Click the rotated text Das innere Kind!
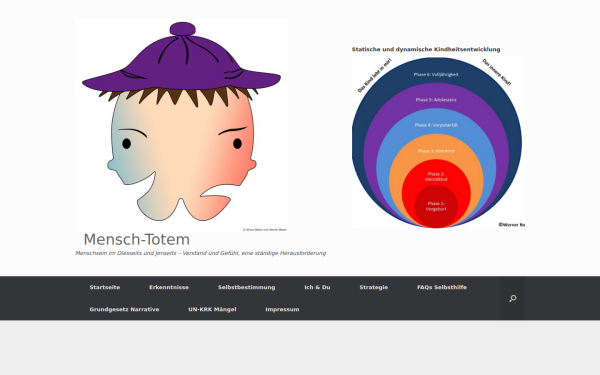The image size is (600, 375). [x=497, y=72]
